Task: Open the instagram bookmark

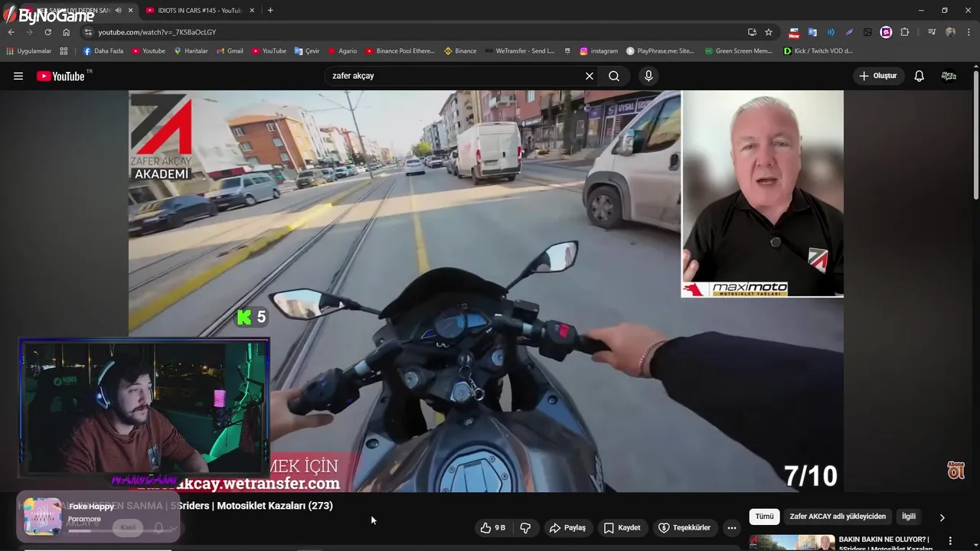Action: 599,51
